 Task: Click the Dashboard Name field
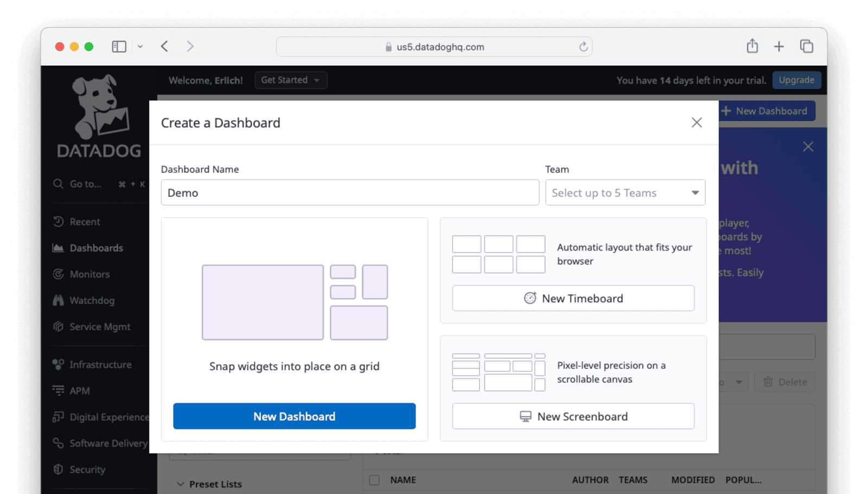[350, 193]
